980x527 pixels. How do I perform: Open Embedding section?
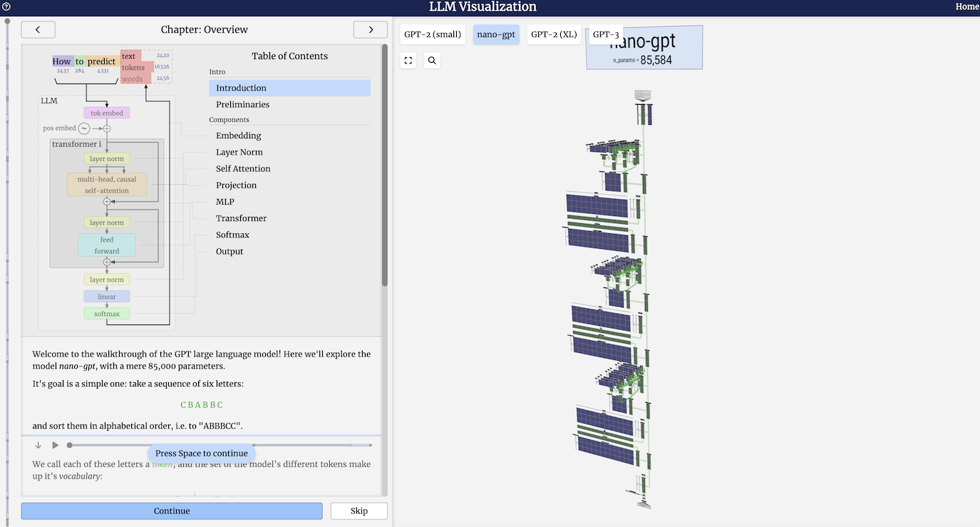pyautogui.click(x=238, y=135)
